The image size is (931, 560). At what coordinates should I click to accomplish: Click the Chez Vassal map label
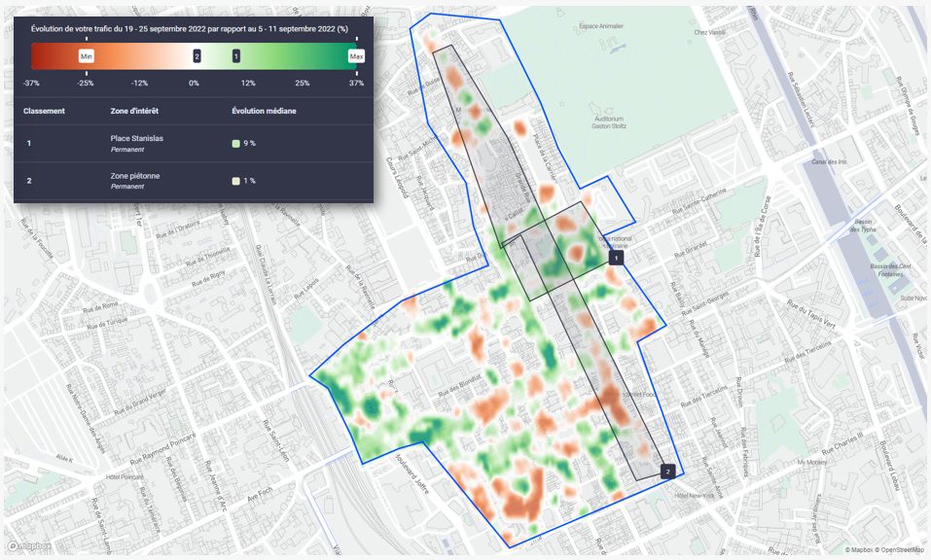point(709,32)
